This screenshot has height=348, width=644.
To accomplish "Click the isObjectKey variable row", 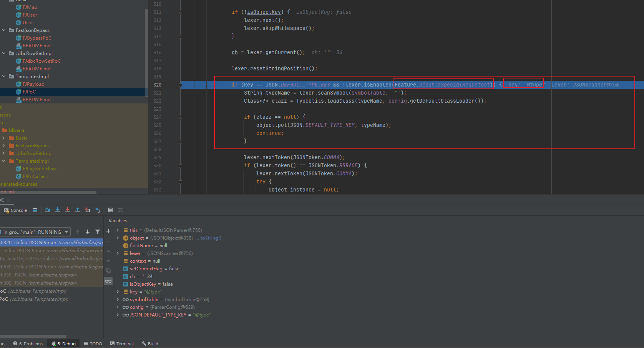I will pyautogui.click(x=151, y=284).
